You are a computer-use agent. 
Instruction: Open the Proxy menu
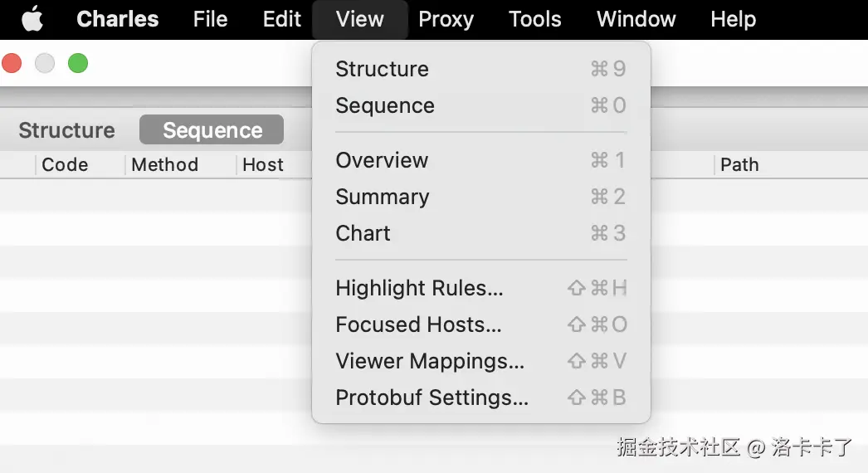[x=446, y=19]
